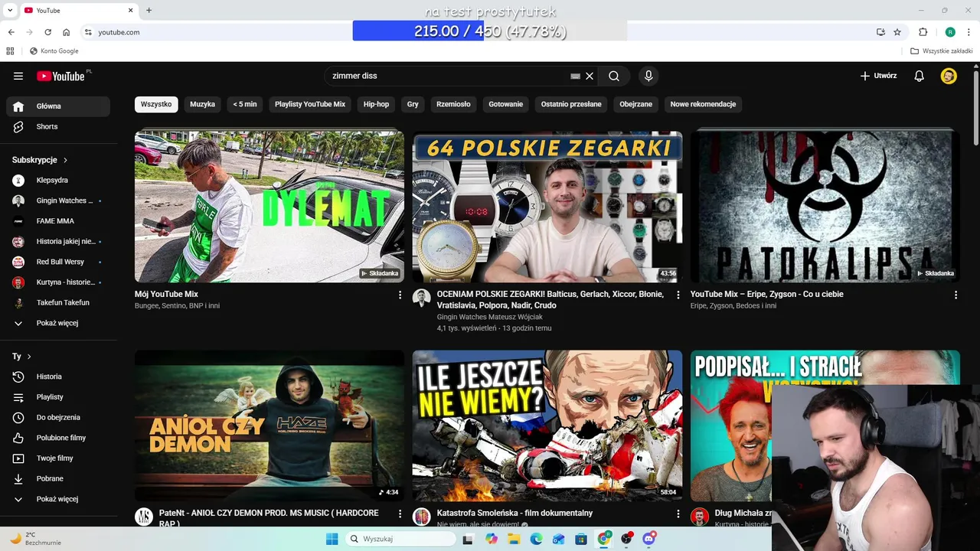Screen dimensions: 980x551
Task: Select the Gry filter chip
Action: pos(413,104)
